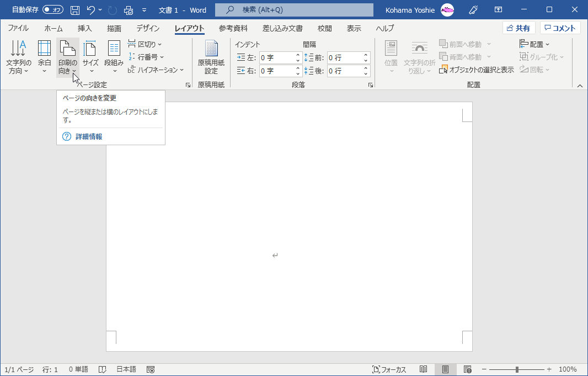Open the ファイル (File) tab
This screenshot has width=588, height=376.
[18, 28]
